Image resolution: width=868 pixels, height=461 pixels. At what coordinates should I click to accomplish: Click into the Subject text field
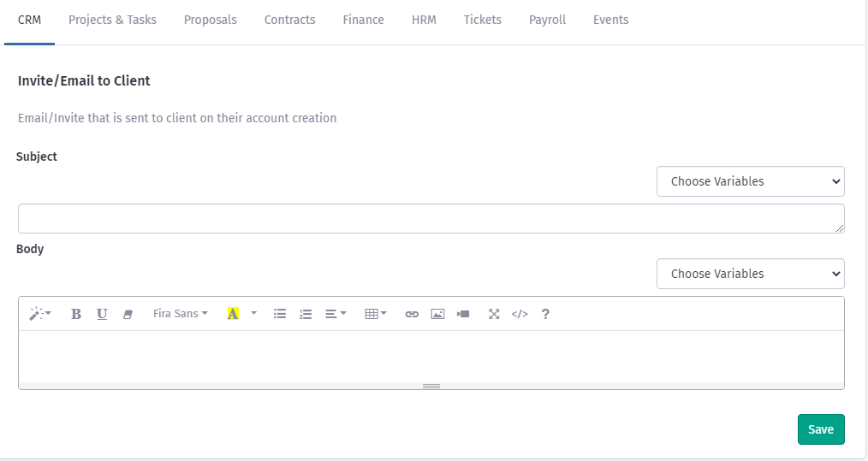tap(431, 218)
